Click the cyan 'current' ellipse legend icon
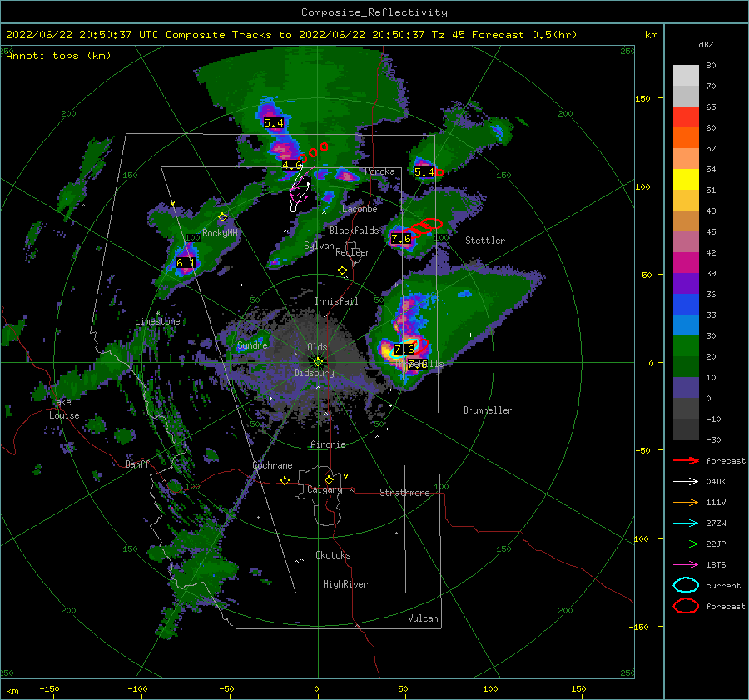Screen dimensions: 749x700 686,585
